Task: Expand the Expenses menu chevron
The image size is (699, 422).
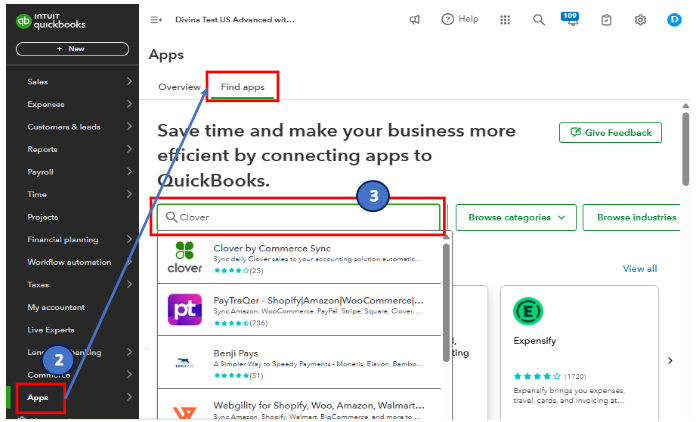Action: coord(129,104)
